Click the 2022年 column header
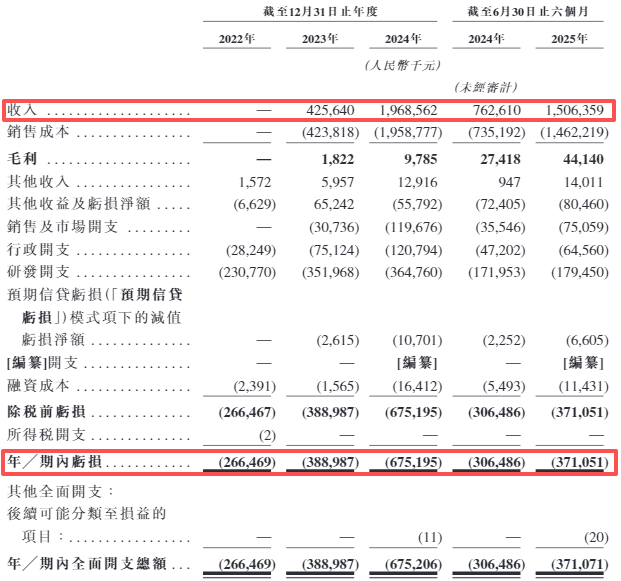This screenshot has height=581, width=621. point(237,39)
